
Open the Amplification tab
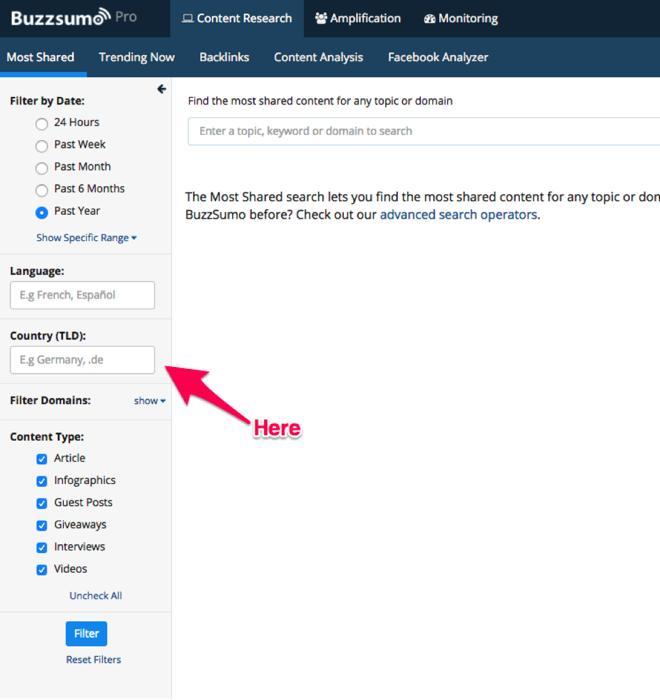tap(358, 18)
